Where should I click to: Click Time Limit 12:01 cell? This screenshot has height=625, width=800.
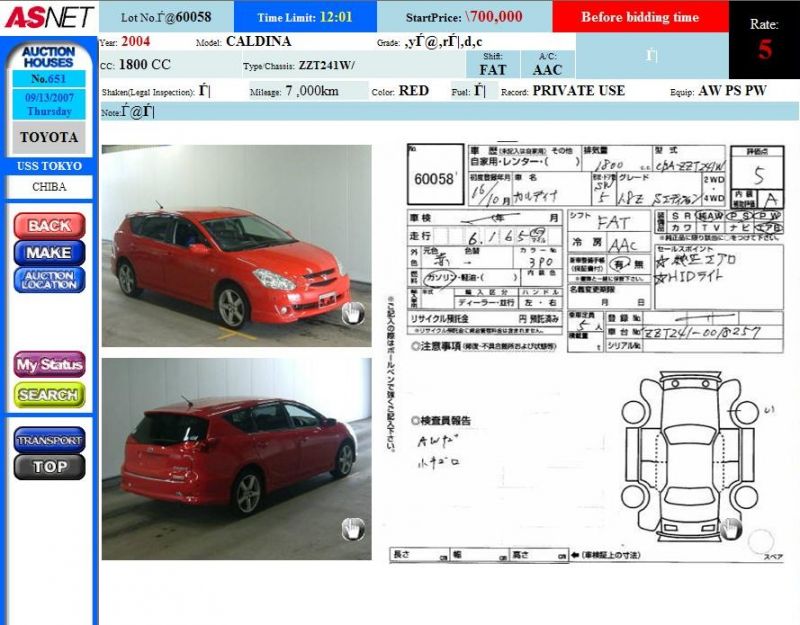pyautogui.click(x=305, y=17)
